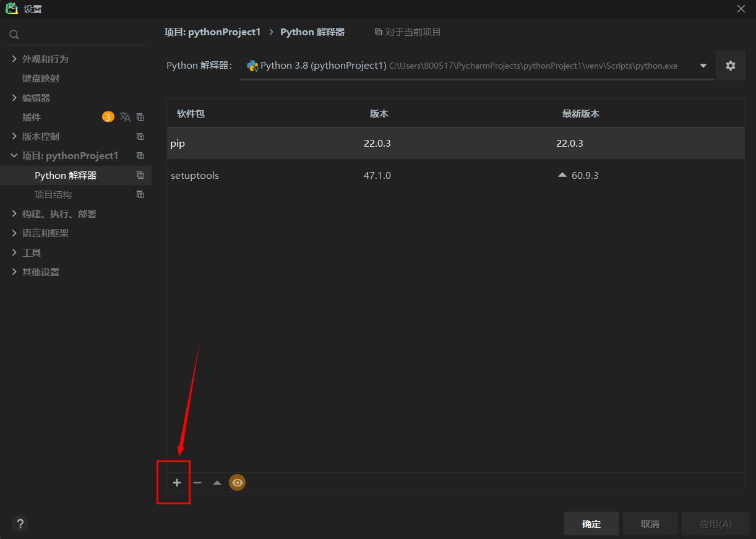Viewport: 756px width, 539px height.
Task: Click the 最新版本 column header
Action: (x=581, y=114)
